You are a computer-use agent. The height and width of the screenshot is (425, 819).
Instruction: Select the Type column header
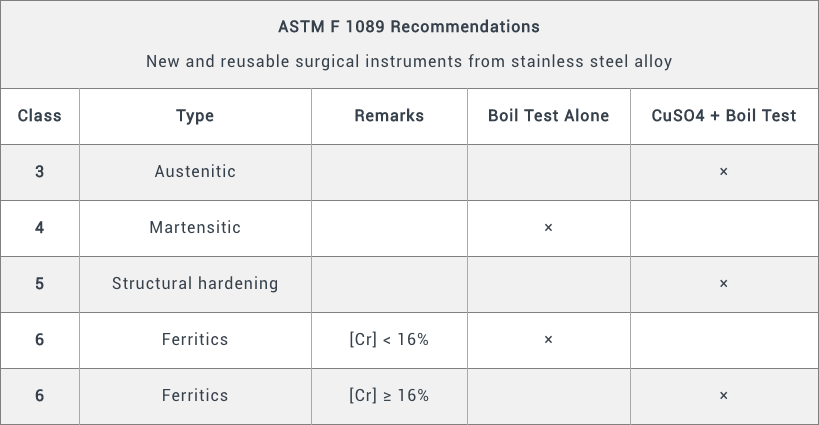pos(195,116)
